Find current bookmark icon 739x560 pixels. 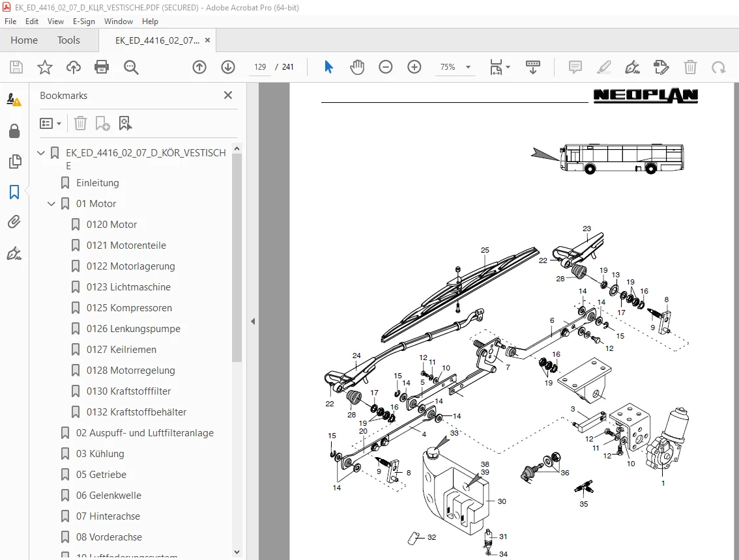click(x=125, y=124)
